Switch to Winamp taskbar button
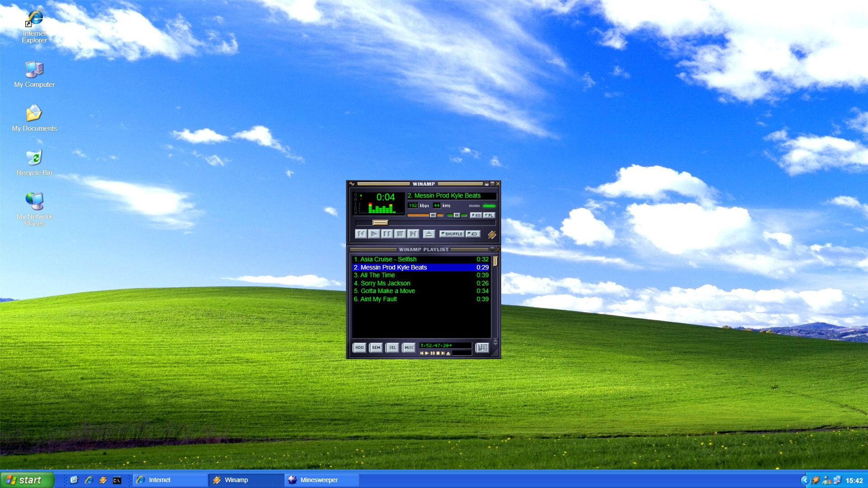Viewport: 868px width, 488px height. (247, 480)
